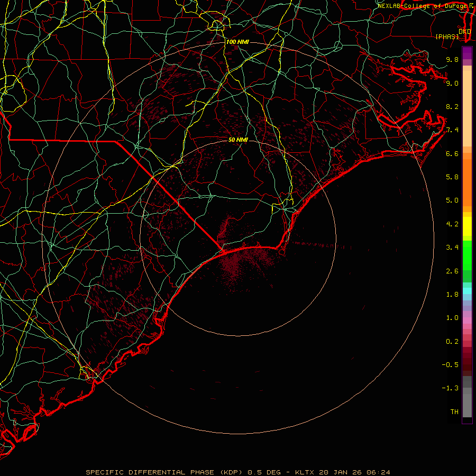Screen dimensions: 476x476
Task: Click the [PHAS] unit label
Action: coord(447,36)
